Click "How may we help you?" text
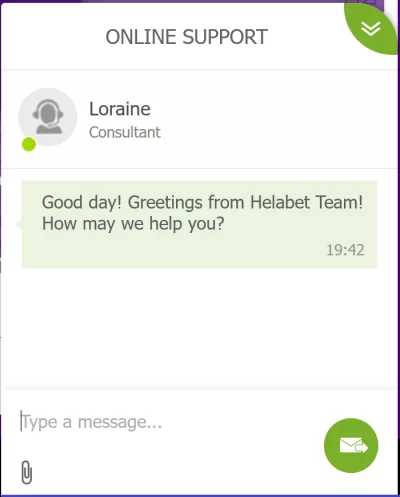The width and height of the screenshot is (400, 497). pyautogui.click(x=133, y=224)
